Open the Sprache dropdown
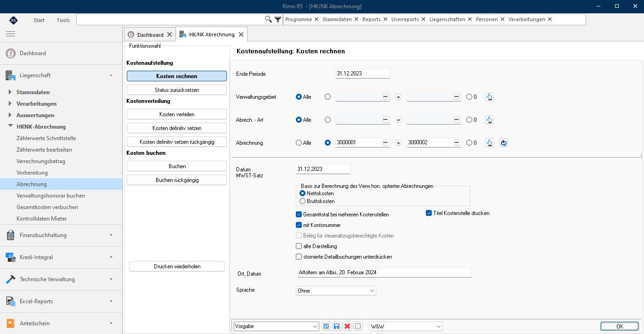The width and height of the screenshot is (644, 334). coord(336,291)
